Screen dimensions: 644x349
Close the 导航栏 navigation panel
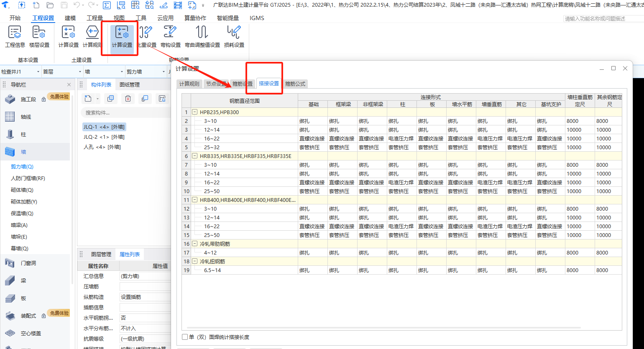pos(69,84)
